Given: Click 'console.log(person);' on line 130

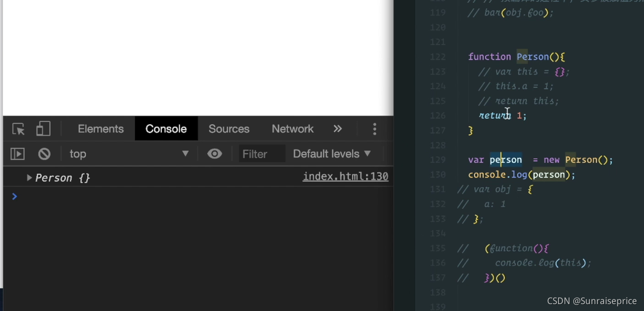Looking at the screenshot, I should point(522,175).
